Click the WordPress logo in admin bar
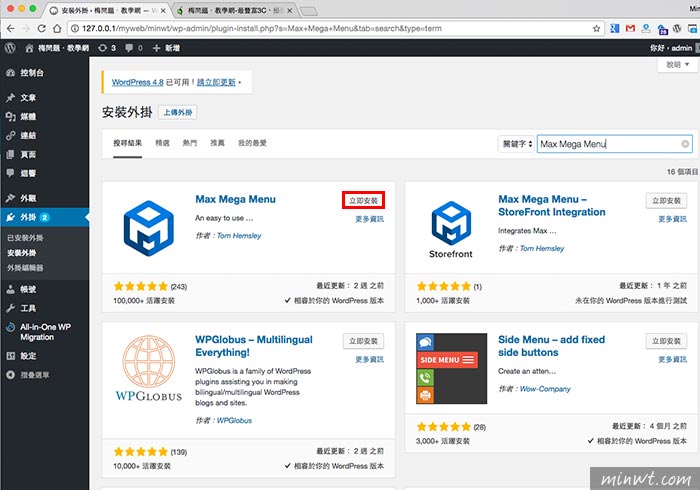This screenshot has height=490, width=700. [10, 48]
